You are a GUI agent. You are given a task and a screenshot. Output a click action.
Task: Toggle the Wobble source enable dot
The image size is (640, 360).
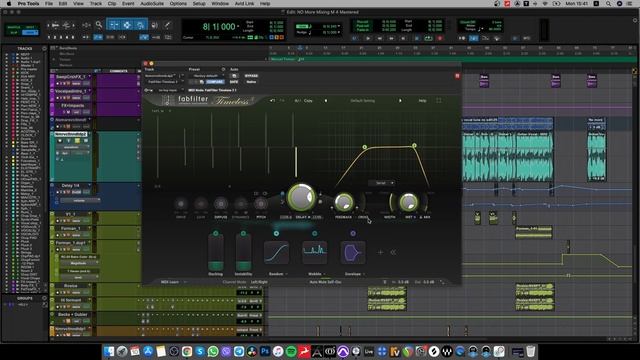coord(315,233)
